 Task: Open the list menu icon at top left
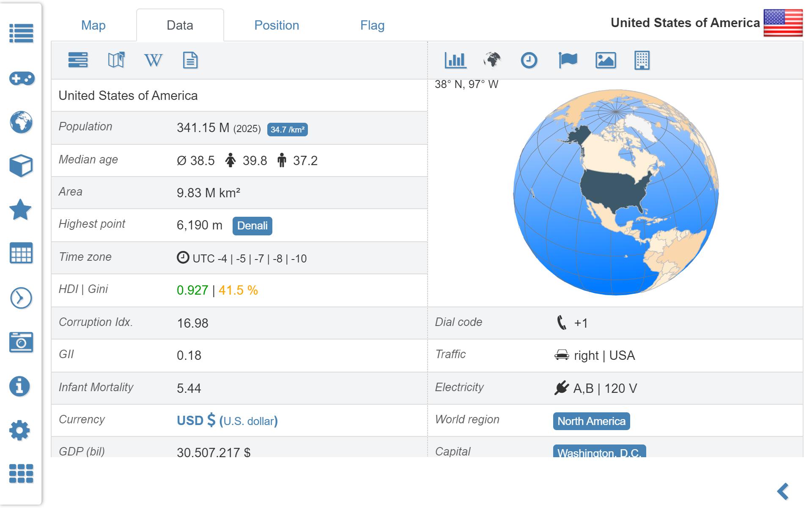point(21,33)
